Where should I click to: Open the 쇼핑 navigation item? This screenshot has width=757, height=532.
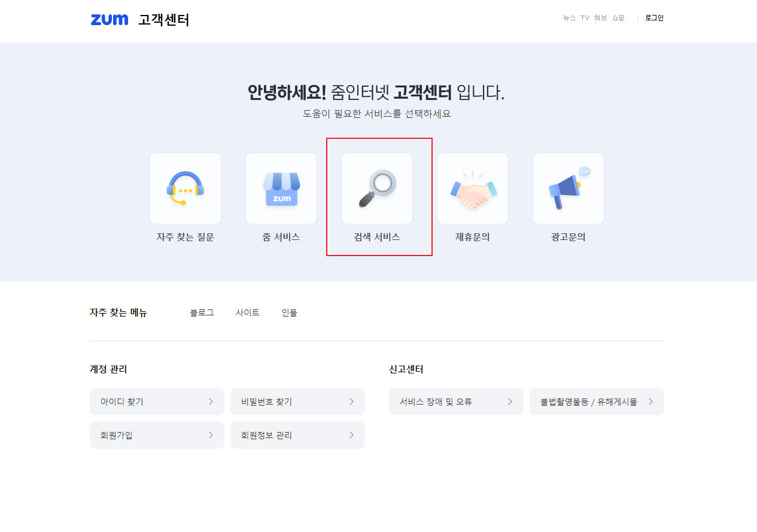point(618,18)
